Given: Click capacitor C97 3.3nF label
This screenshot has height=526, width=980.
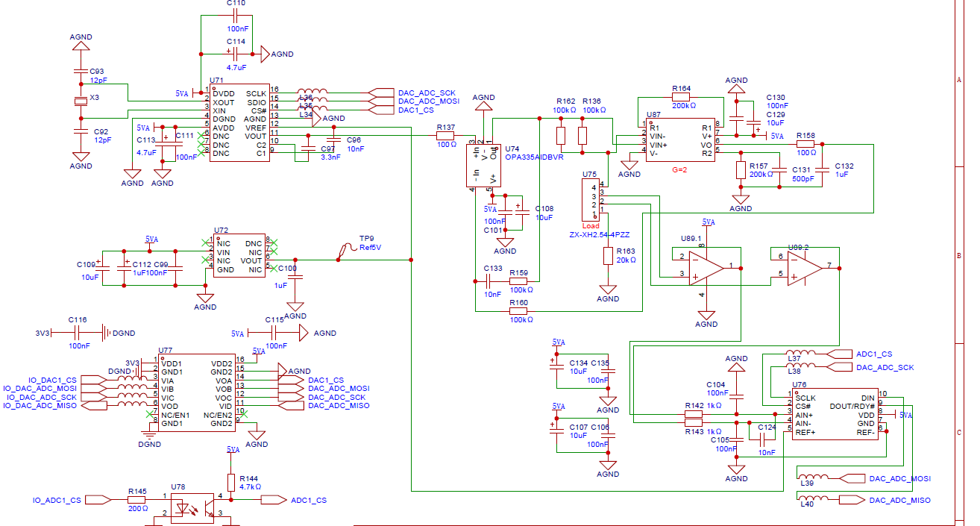Looking at the screenshot, I should (331, 154).
